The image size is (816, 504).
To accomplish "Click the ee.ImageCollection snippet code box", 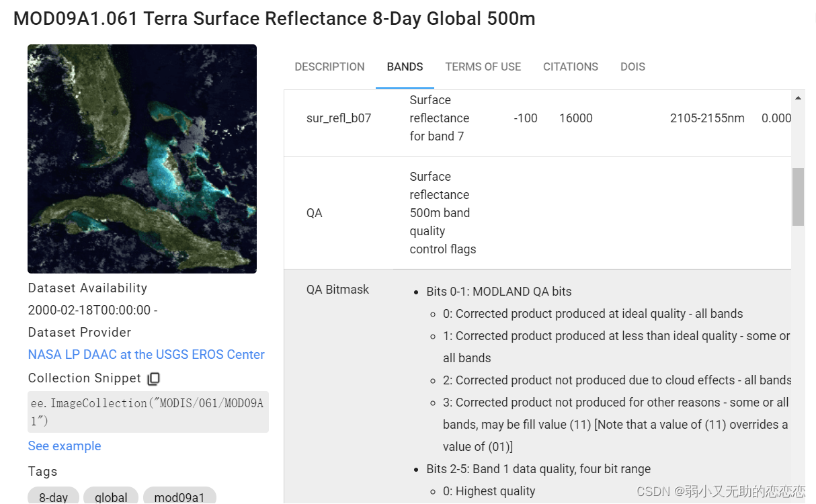I will click(x=148, y=411).
